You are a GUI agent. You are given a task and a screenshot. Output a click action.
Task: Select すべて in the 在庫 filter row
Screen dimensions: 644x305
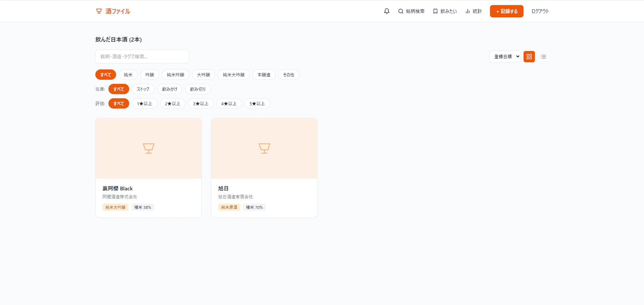tap(118, 89)
